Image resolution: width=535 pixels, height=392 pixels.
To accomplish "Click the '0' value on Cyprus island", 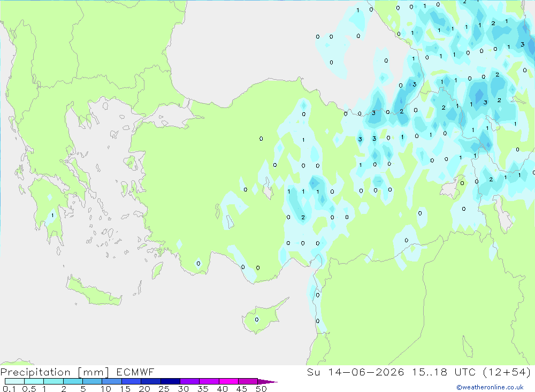I will click(x=257, y=320).
